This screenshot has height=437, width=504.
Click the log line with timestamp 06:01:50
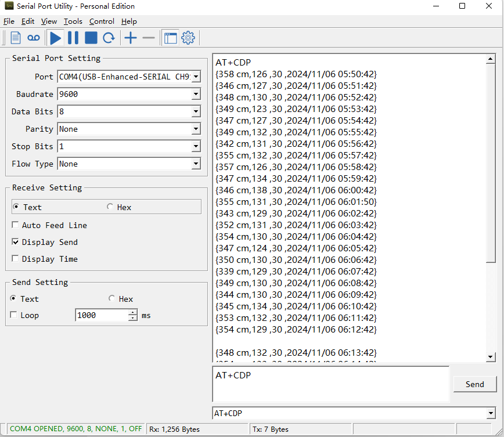pos(296,202)
